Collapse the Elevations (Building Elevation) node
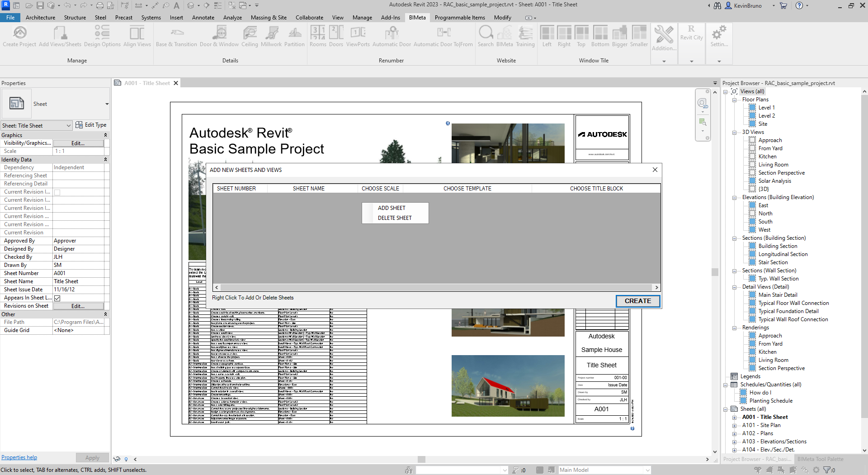868x475 pixels. pos(735,198)
